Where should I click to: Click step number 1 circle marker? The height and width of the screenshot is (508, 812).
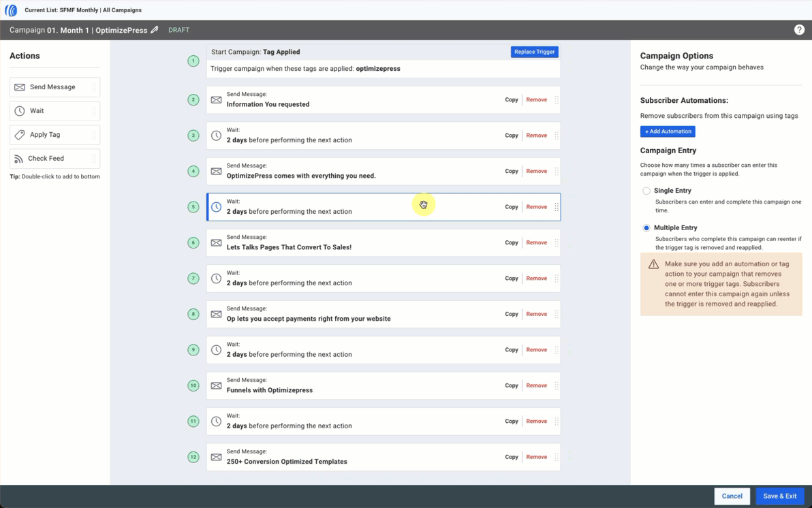pos(193,61)
